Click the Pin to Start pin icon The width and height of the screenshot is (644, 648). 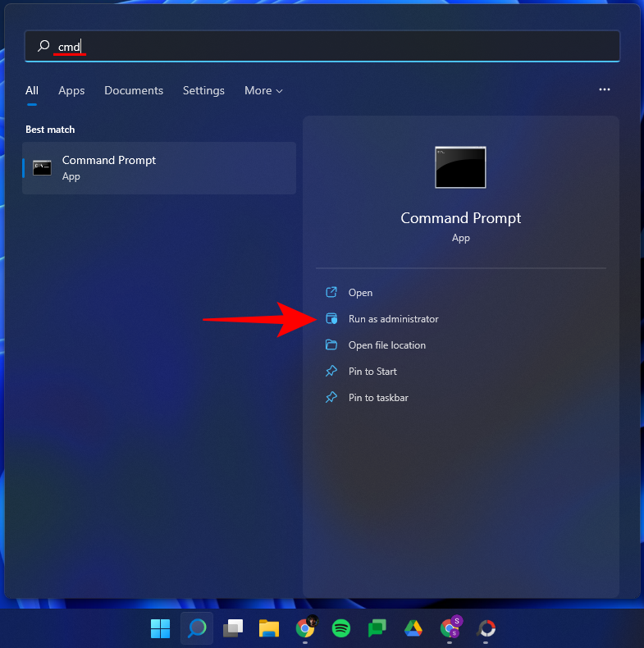tap(331, 371)
